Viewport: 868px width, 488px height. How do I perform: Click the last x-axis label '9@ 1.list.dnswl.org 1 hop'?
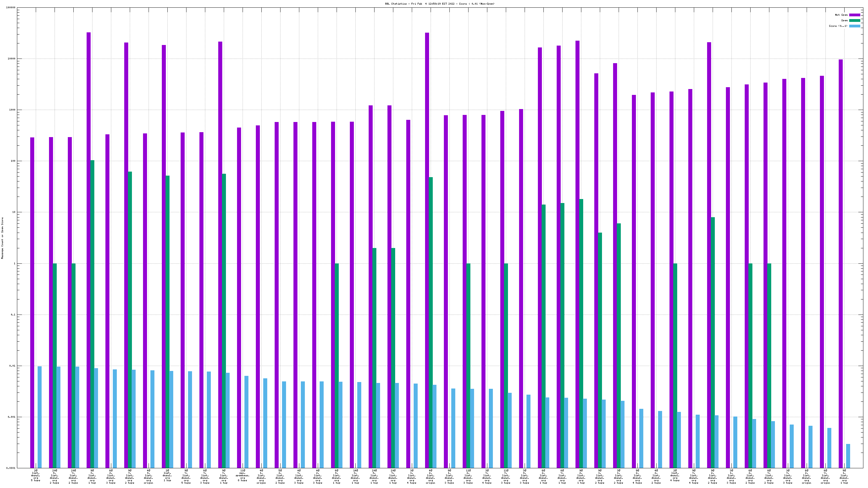844,477
